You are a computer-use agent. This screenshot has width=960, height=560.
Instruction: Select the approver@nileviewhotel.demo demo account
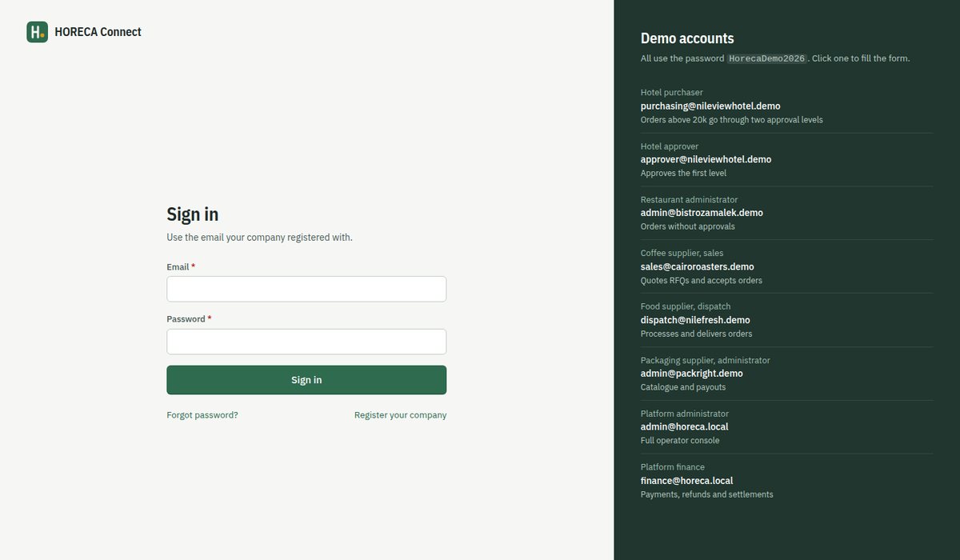(x=786, y=159)
